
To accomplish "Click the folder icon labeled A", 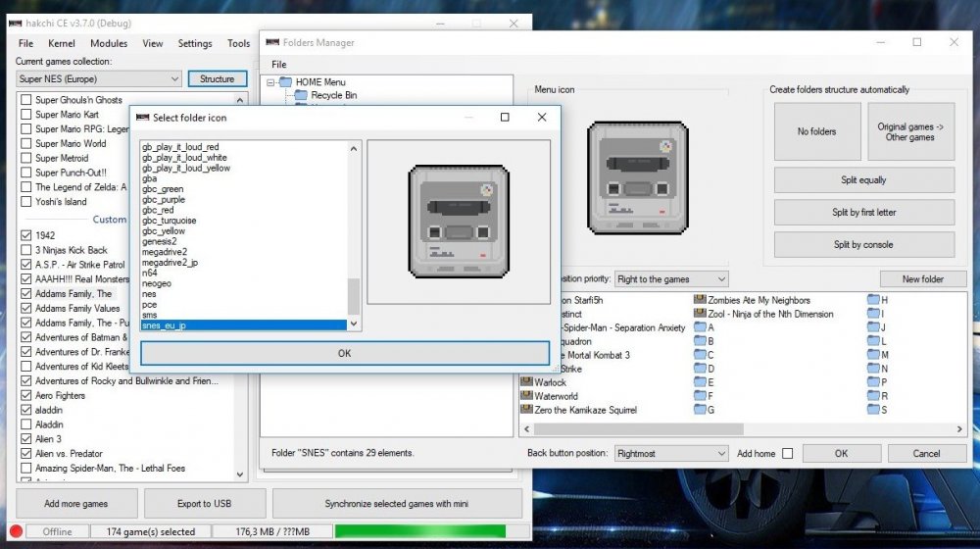I will coord(700,327).
